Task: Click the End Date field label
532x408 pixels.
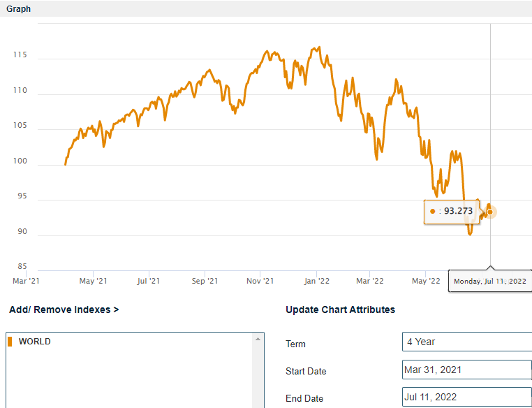Action: click(304, 398)
